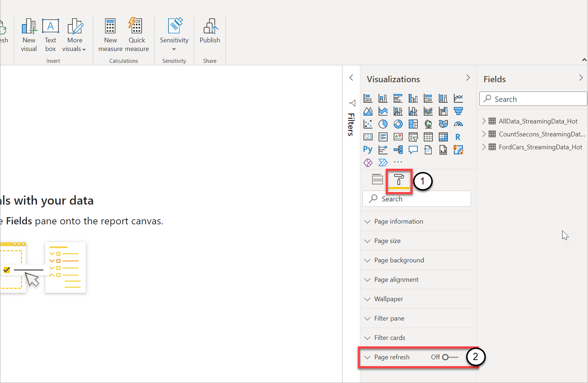Select the stacked bar chart visual
Viewport: 588px width, 383px height.
pos(368,98)
